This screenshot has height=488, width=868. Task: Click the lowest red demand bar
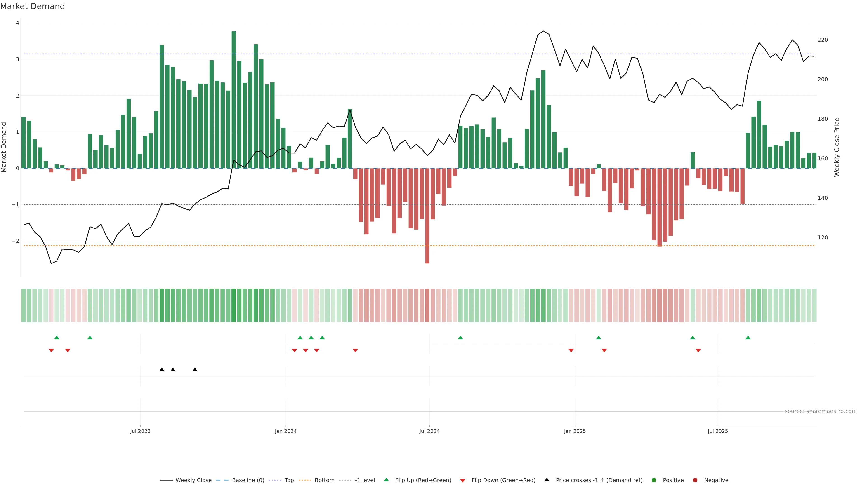(427, 216)
